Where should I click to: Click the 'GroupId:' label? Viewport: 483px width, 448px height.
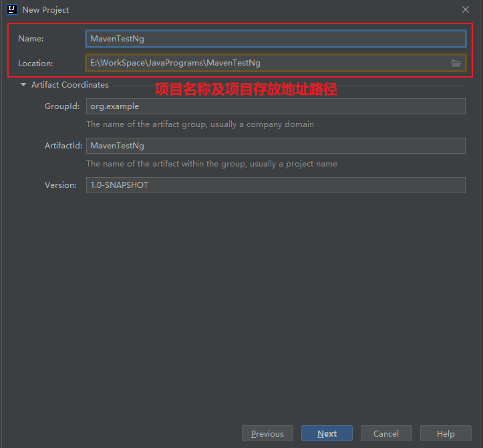(62, 106)
